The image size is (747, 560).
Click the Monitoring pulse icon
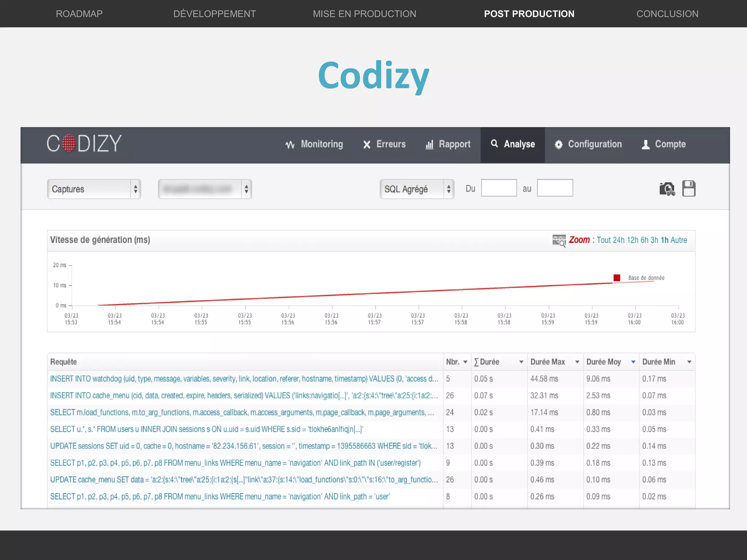pyautogui.click(x=290, y=145)
